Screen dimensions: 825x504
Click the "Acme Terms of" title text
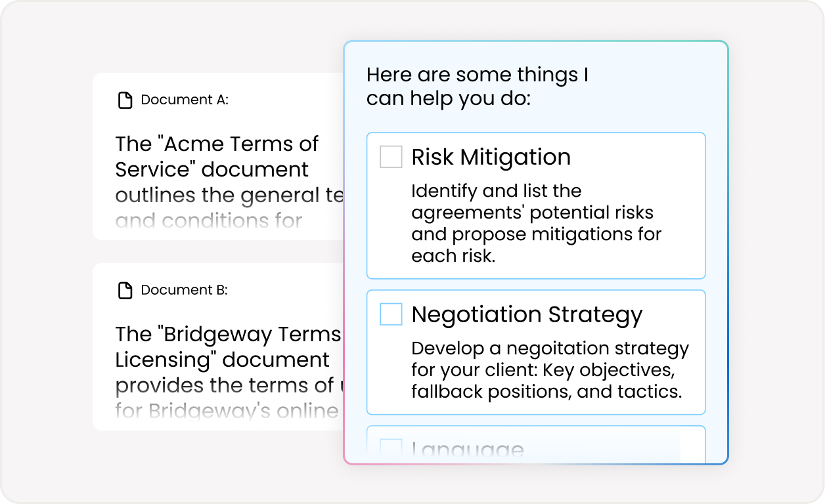tap(217, 144)
